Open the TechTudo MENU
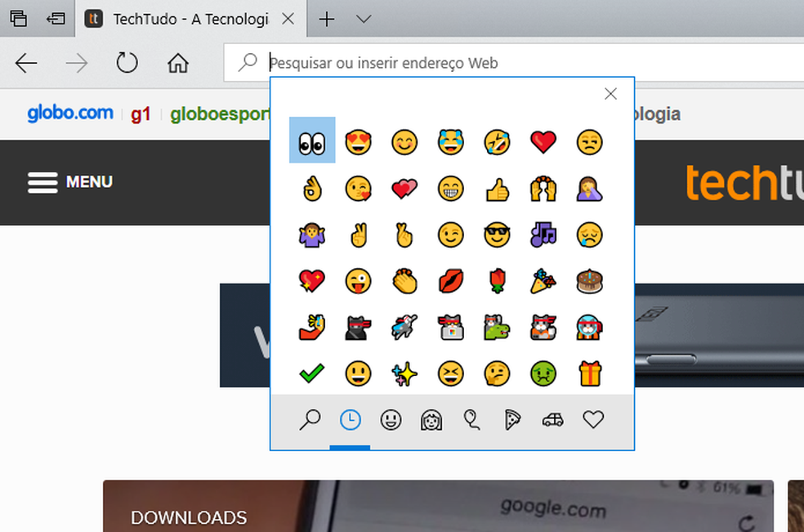Image resolution: width=804 pixels, height=532 pixels. point(69,182)
